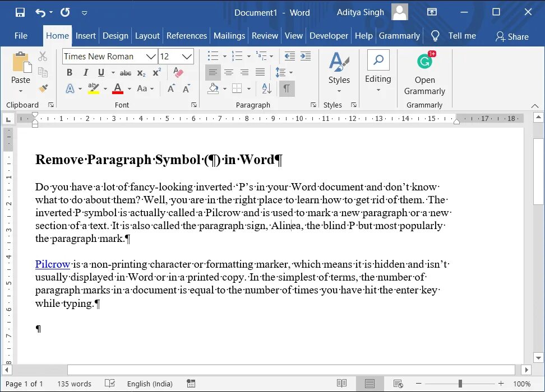
Task: Apply yellow text highlight color
Action: (x=94, y=89)
